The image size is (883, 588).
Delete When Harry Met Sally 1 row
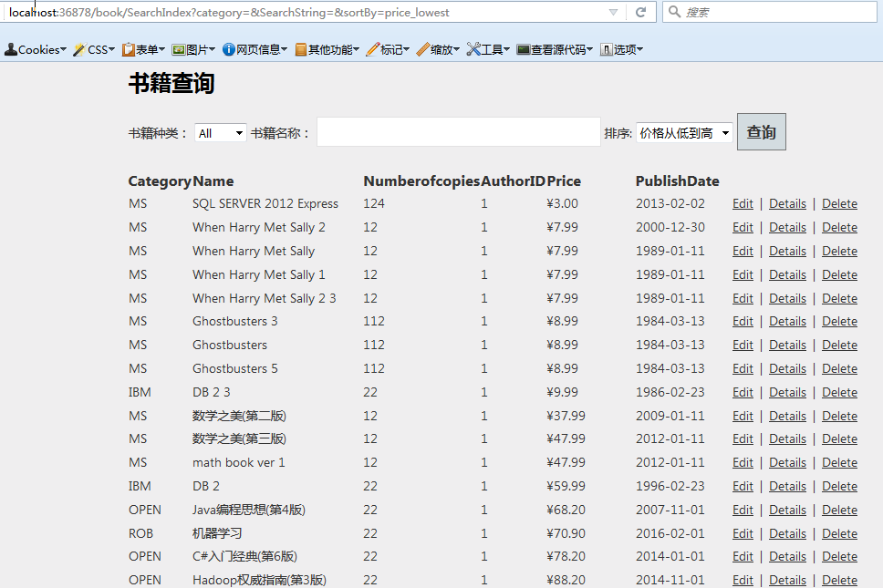(x=839, y=274)
